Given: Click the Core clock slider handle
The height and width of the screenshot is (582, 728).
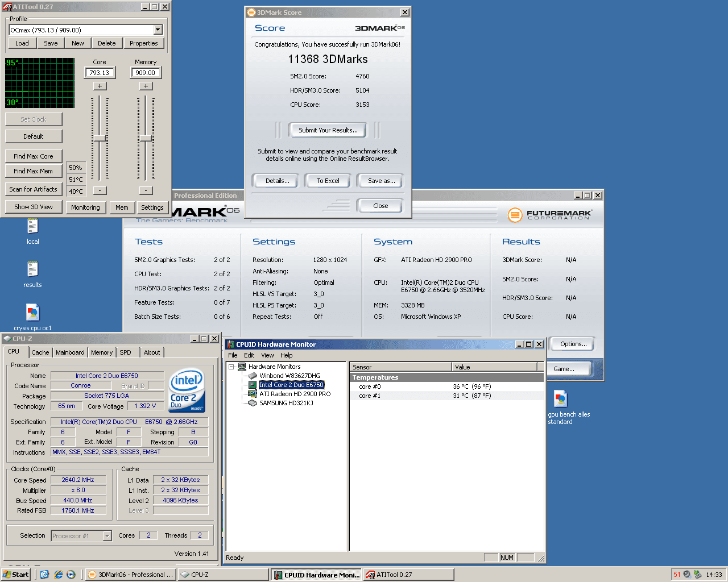Looking at the screenshot, I should pos(100,138).
